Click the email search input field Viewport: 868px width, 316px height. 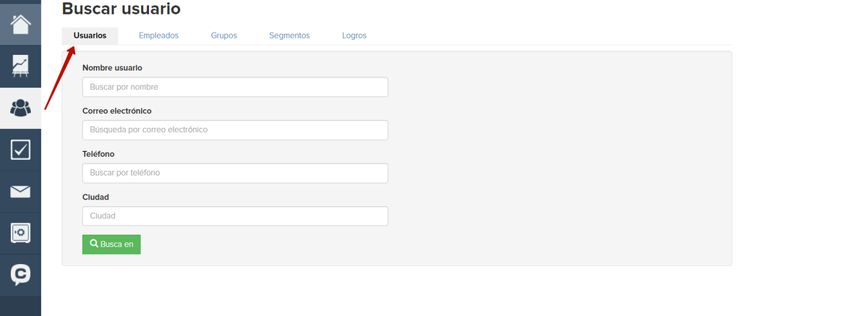[x=235, y=130]
